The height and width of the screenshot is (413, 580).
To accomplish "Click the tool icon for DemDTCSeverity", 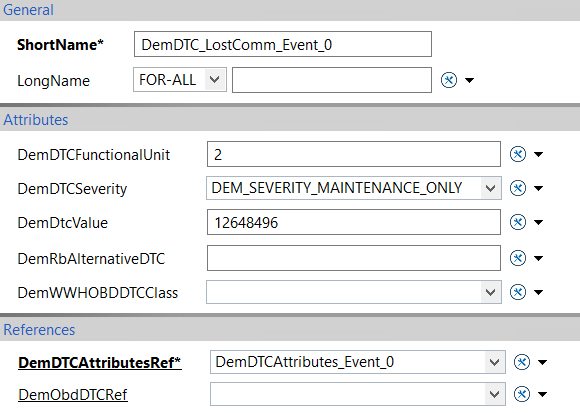I will pos(517,188).
